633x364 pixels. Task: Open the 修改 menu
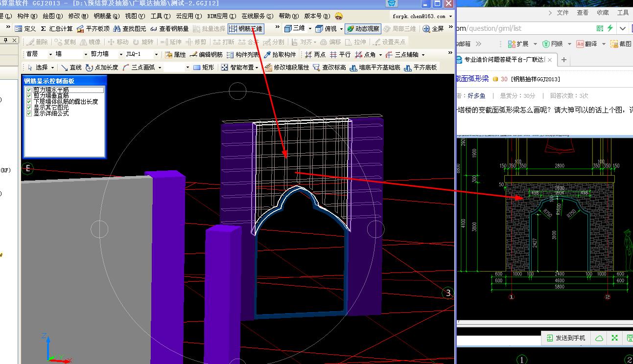(x=78, y=16)
